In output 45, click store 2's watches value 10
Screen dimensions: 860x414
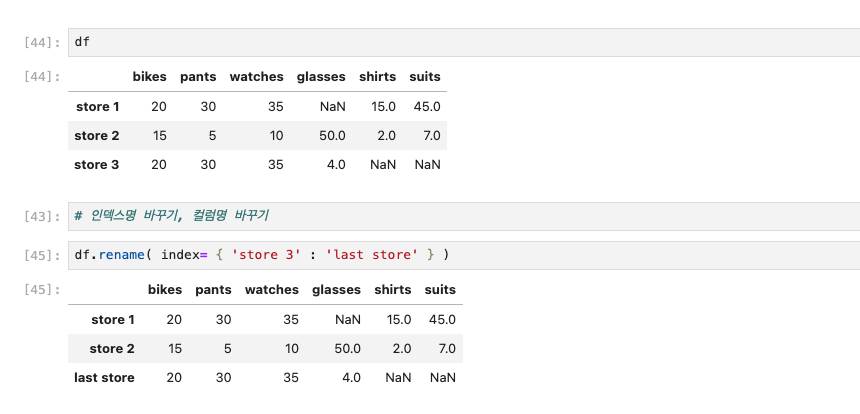click(291, 349)
